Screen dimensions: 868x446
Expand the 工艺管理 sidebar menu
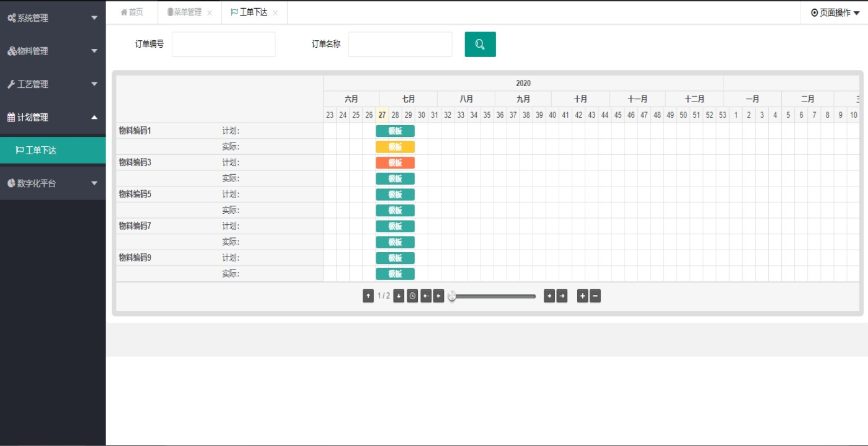click(x=53, y=84)
